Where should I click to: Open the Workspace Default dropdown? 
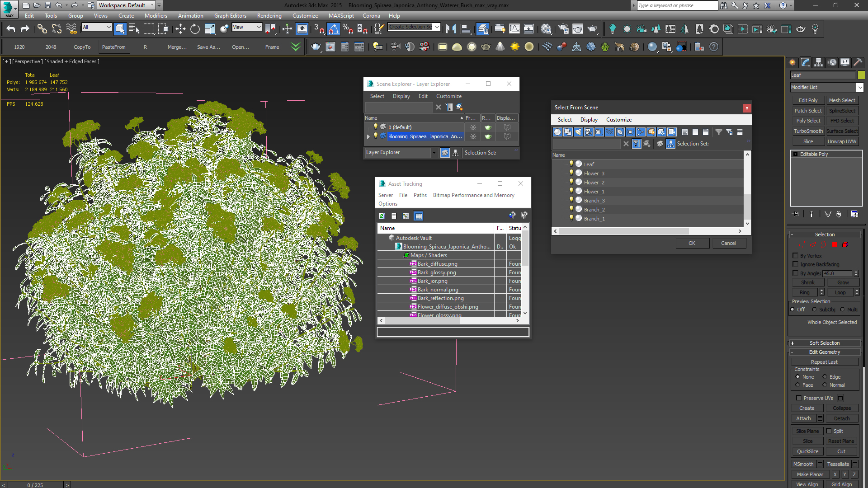126,5
